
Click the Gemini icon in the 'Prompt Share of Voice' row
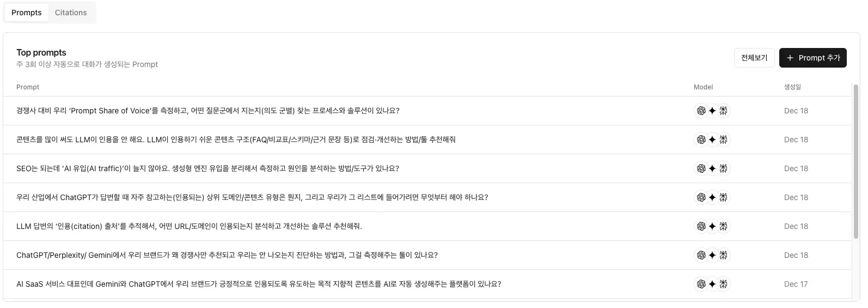click(x=712, y=111)
